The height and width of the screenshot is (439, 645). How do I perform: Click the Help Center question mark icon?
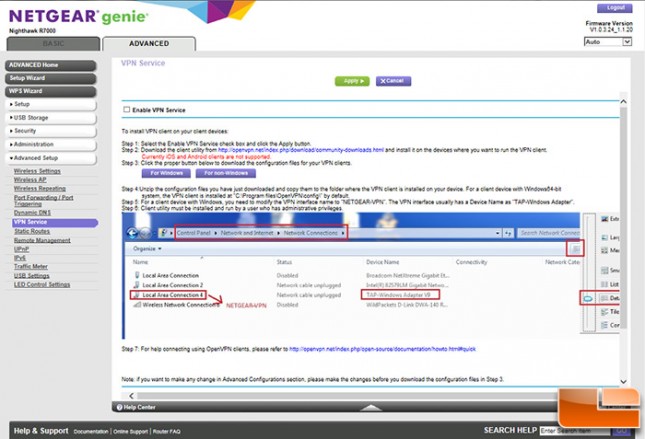118,407
